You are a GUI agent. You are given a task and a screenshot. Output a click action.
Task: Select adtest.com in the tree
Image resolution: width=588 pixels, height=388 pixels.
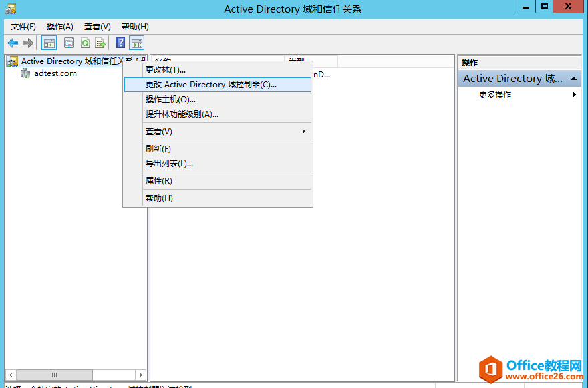55,73
